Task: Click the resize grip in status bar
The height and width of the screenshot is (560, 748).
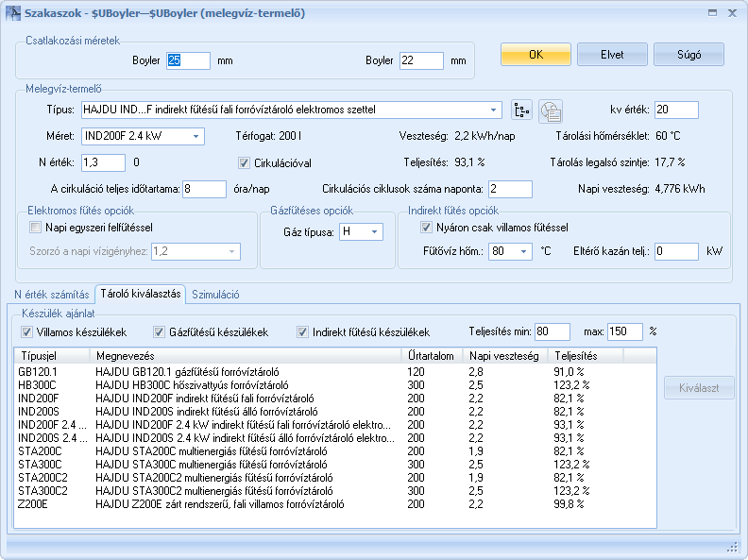Action: [732, 547]
